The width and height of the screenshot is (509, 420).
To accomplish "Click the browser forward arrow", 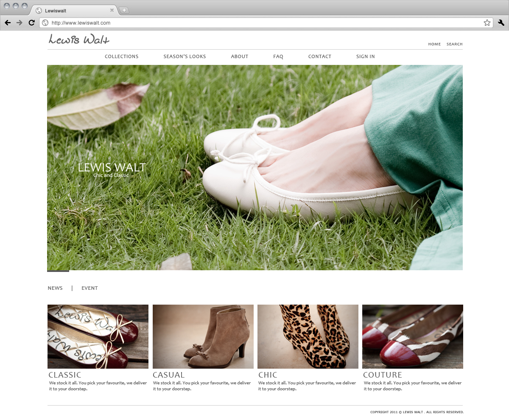I will (x=20, y=23).
